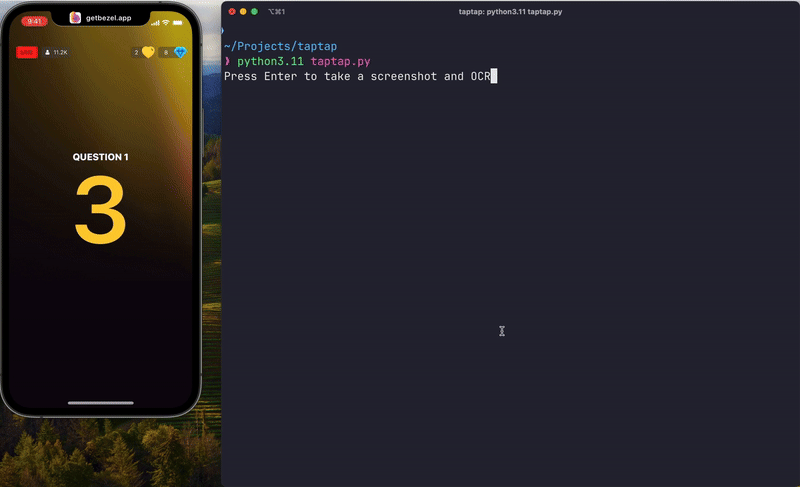Tap the blue diamond gem icon
800x487 pixels.
180,52
